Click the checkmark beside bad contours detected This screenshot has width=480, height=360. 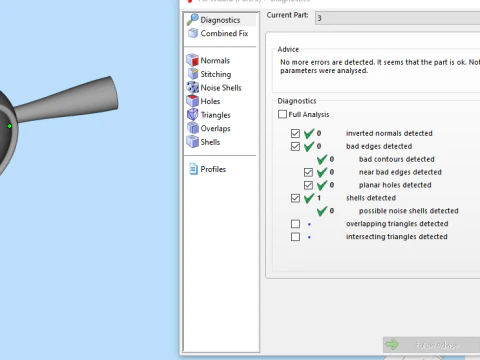point(322,159)
